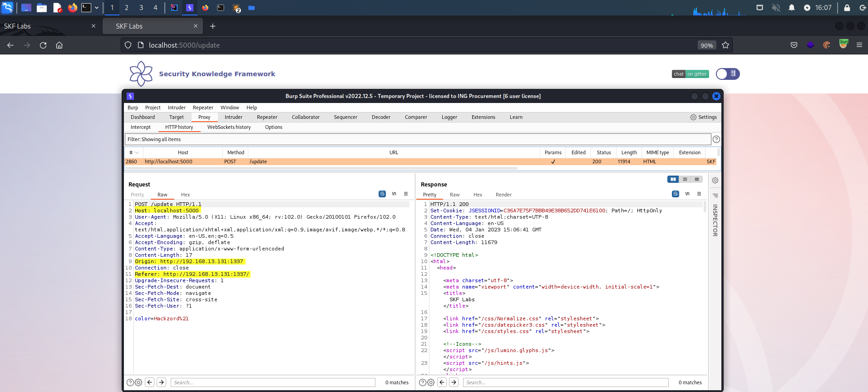Click the filter help question mark icon
The image size is (868, 392).
click(716, 139)
